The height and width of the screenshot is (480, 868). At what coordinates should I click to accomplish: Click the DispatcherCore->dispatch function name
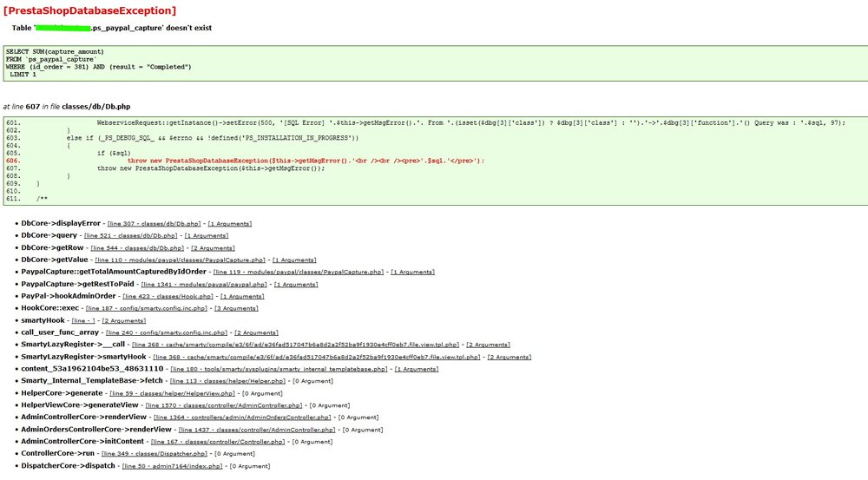click(68, 466)
